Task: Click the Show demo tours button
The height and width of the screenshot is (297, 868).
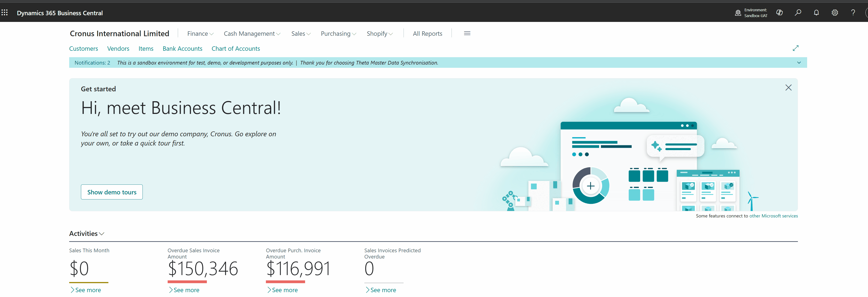Action: (x=112, y=192)
